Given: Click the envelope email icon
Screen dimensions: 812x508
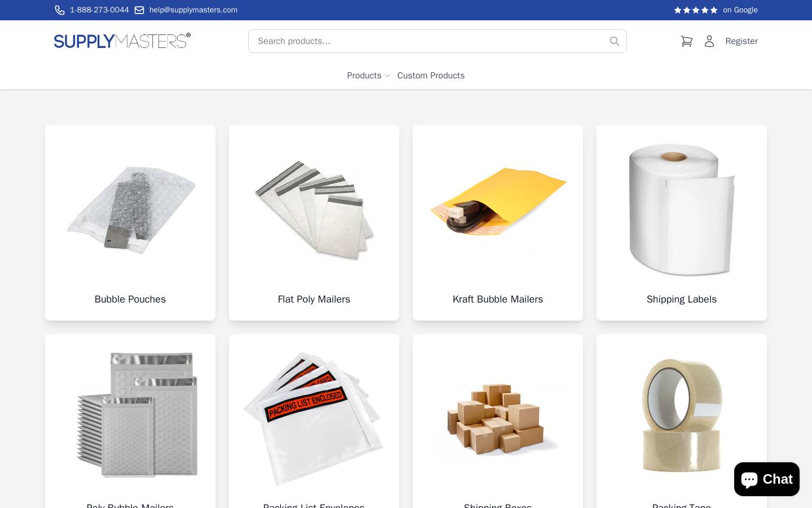Looking at the screenshot, I should [139, 10].
